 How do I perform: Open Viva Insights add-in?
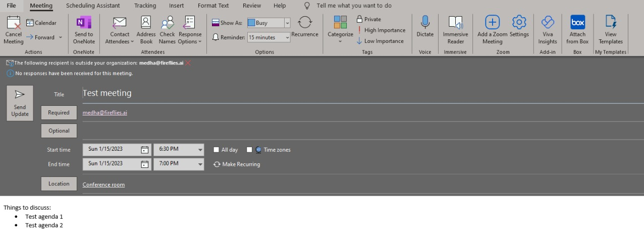point(548,30)
